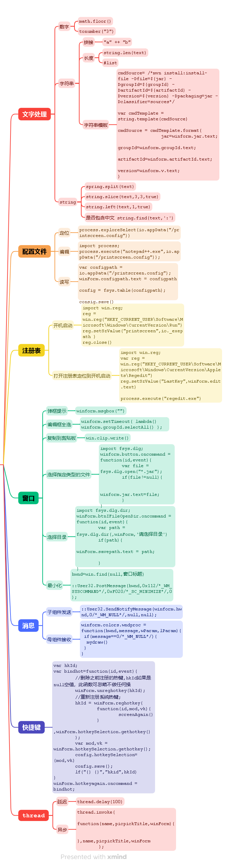
Task: Select the #list node
Action: click(x=110, y=63)
